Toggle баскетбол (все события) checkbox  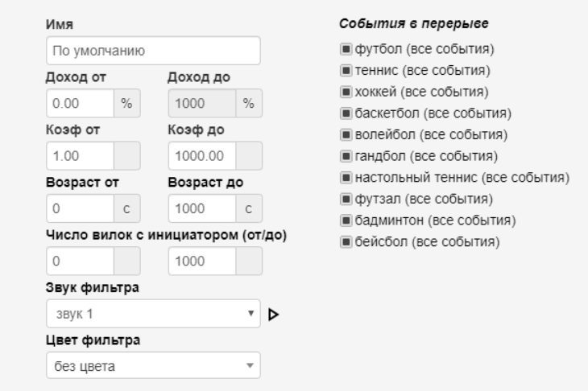click(x=346, y=113)
